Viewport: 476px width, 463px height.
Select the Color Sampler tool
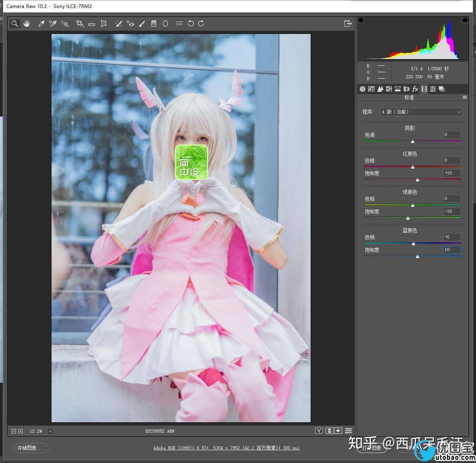(x=53, y=24)
